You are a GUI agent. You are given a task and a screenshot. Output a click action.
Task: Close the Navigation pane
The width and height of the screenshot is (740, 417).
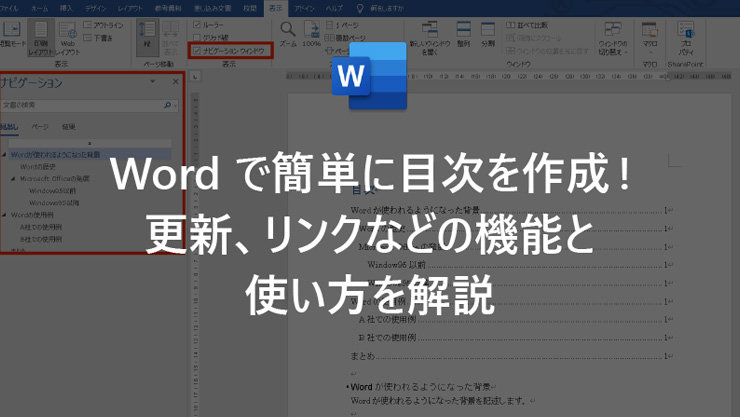[x=176, y=82]
